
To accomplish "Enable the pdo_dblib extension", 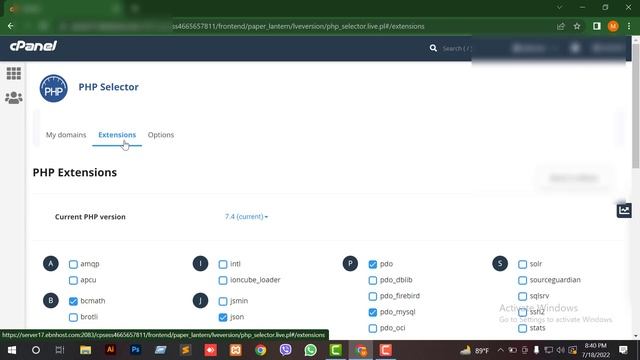I will point(373,280).
